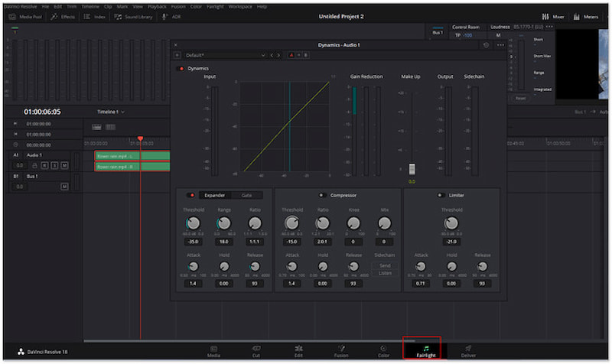Open the Media Pool panel

click(x=25, y=16)
